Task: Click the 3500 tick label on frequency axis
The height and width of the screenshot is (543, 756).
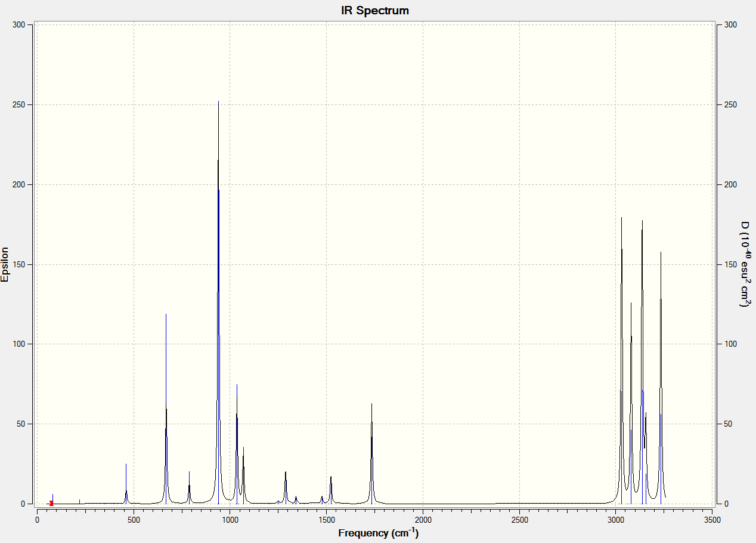Action: pos(712,520)
